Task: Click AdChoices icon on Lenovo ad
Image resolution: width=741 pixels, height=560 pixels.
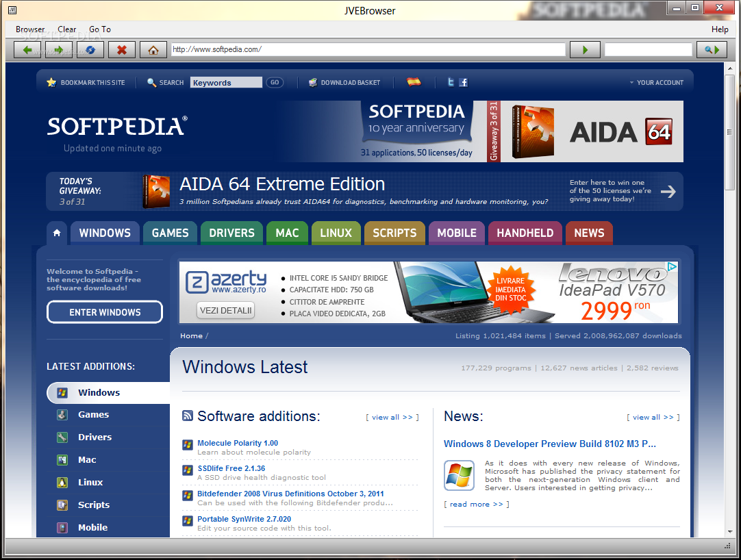Action: 672,266
